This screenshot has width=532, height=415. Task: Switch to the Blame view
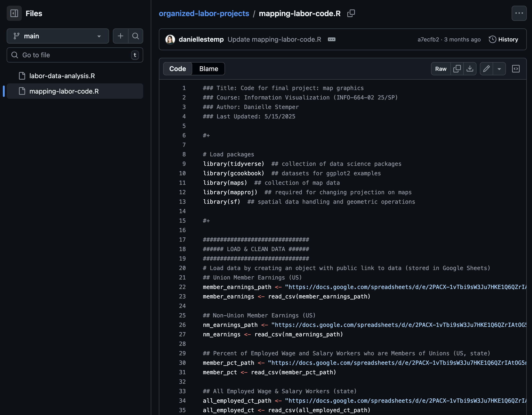click(x=209, y=69)
